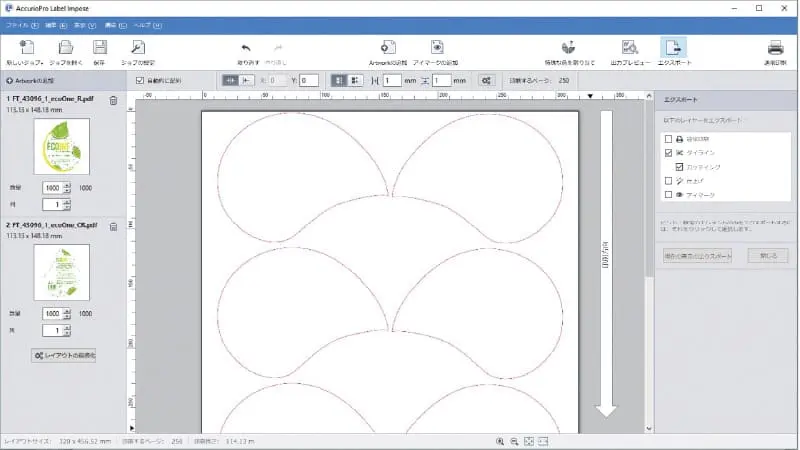
Task: Delete first artwork using trash icon
Action: click(x=113, y=100)
